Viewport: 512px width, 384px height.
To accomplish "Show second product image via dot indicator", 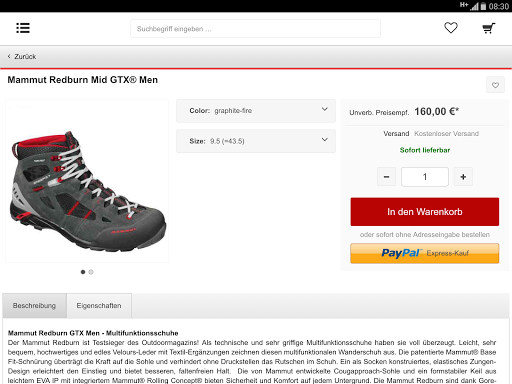I will [x=91, y=272].
